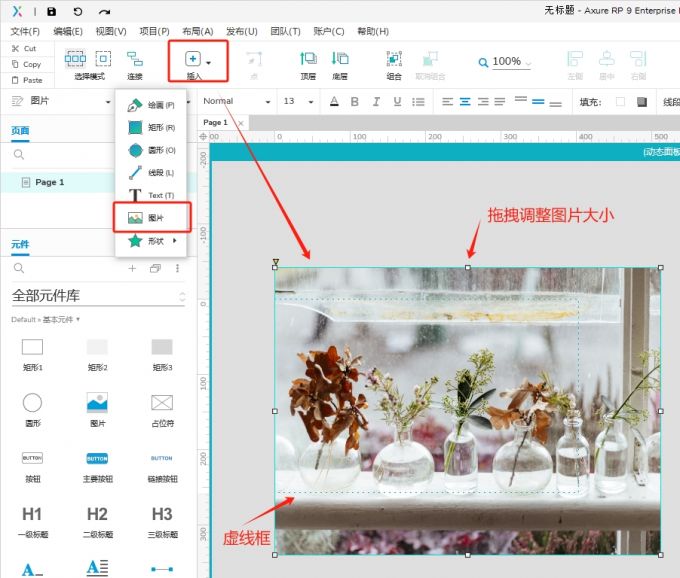
Task: Click the Paste button
Action: click(x=27, y=80)
